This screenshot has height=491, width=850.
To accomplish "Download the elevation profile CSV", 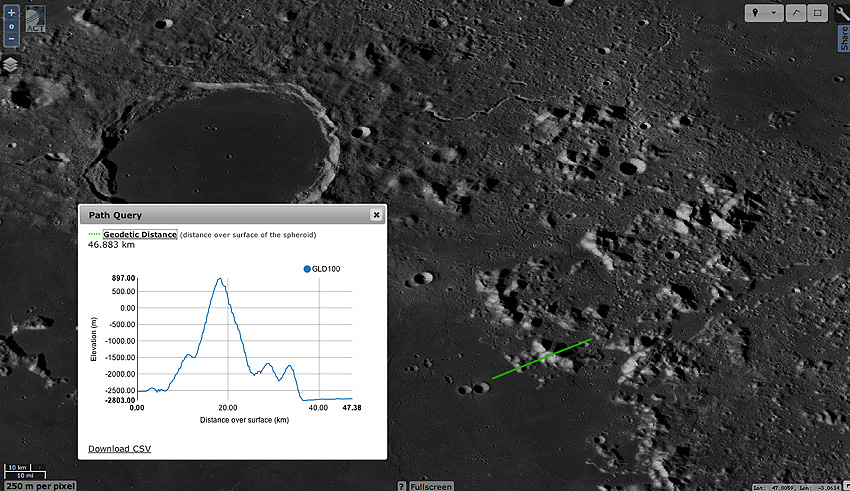I will pos(119,449).
